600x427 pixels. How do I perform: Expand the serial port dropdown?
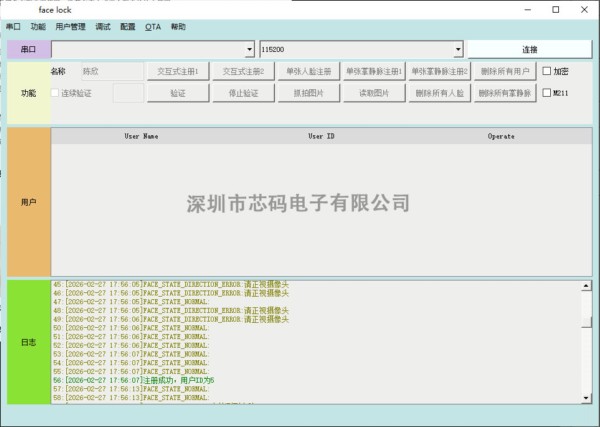click(249, 49)
